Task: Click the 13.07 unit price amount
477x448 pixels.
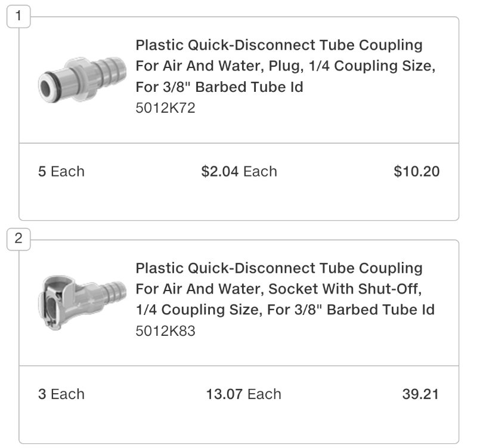Action: click(x=224, y=394)
